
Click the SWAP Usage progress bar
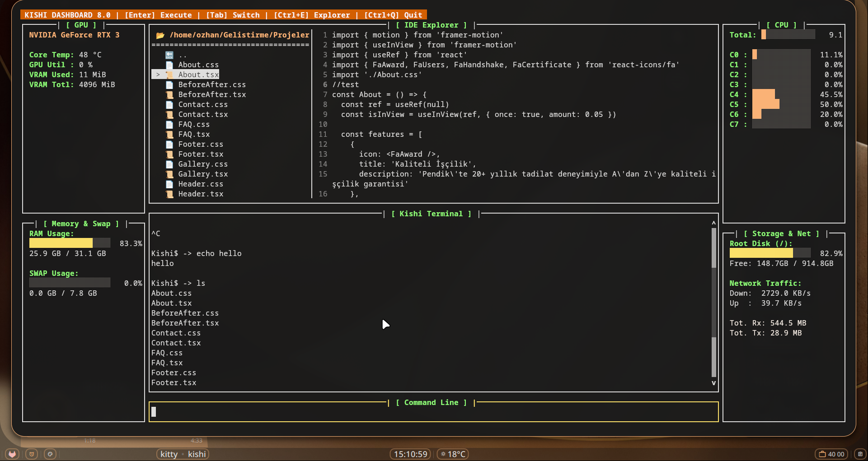pos(70,283)
